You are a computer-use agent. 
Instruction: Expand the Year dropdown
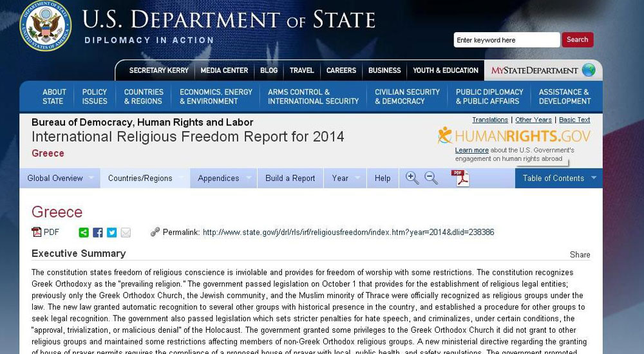coord(345,178)
